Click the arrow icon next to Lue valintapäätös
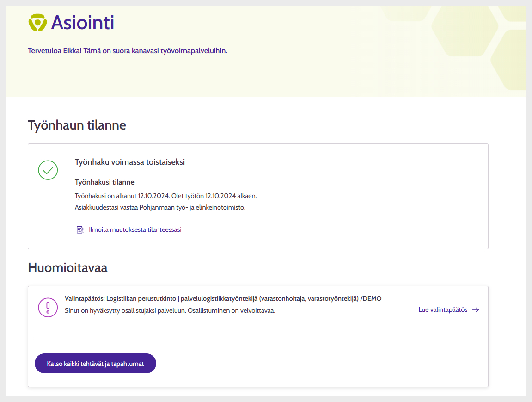 click(476, 310)
